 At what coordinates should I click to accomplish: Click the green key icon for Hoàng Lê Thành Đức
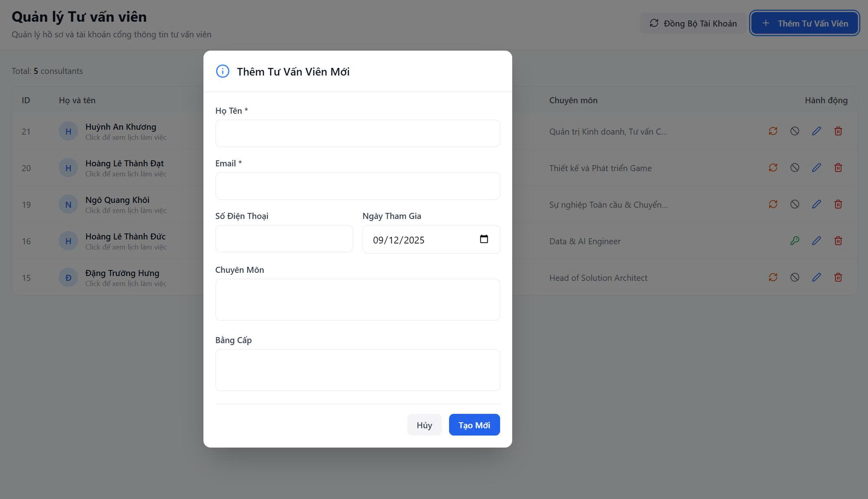pyautogui.click(x=794, y=241)
